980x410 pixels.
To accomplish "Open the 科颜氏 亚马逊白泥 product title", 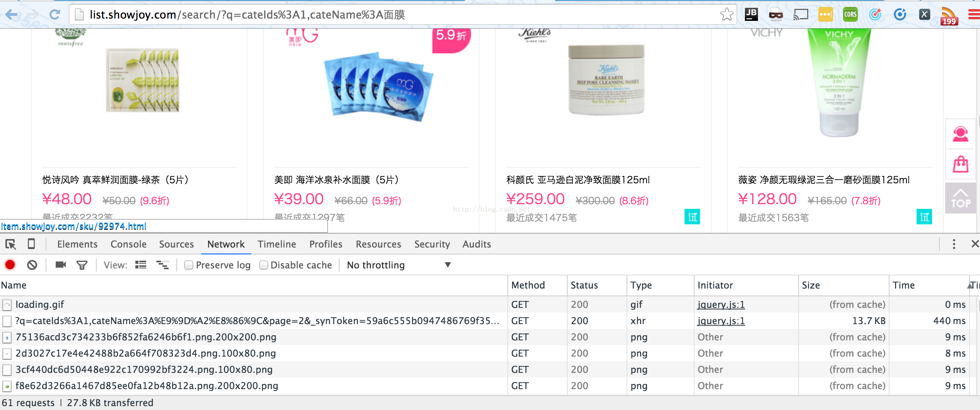I will (x=578, y=180).
